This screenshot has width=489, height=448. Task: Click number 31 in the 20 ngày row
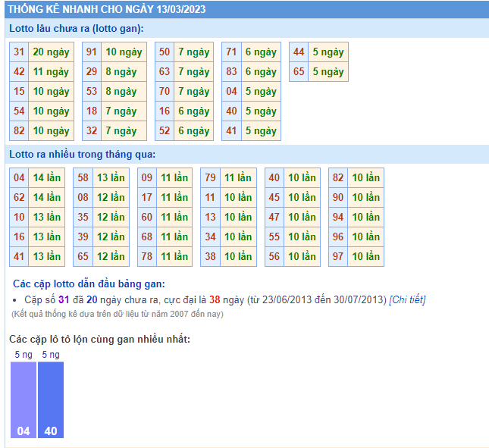[20, 52]
